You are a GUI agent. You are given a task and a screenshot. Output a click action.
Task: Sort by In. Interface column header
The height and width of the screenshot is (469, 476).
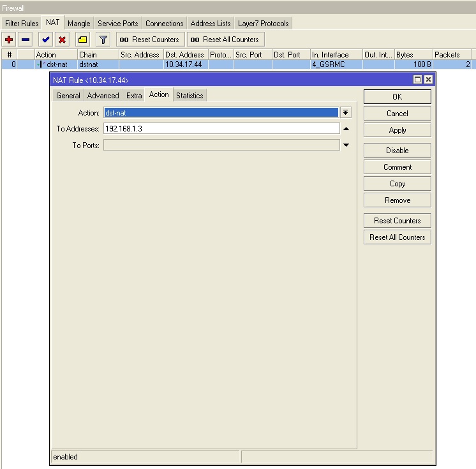pos(336,55)
